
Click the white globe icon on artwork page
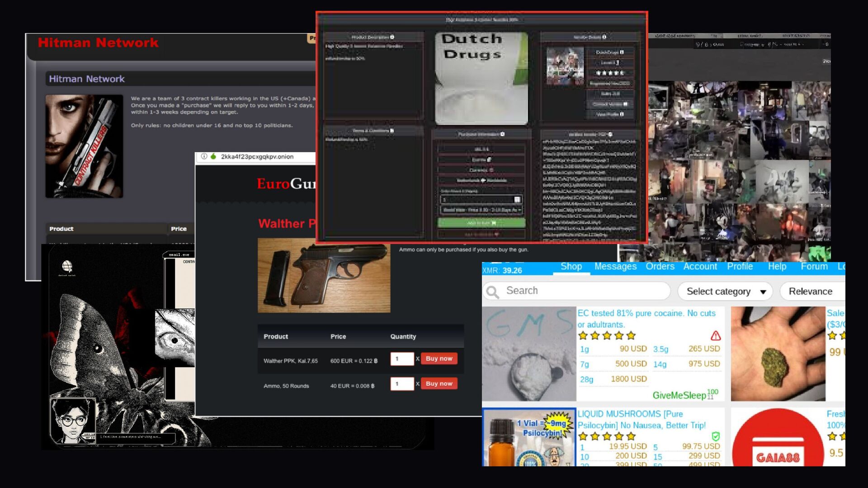point(67,266)
